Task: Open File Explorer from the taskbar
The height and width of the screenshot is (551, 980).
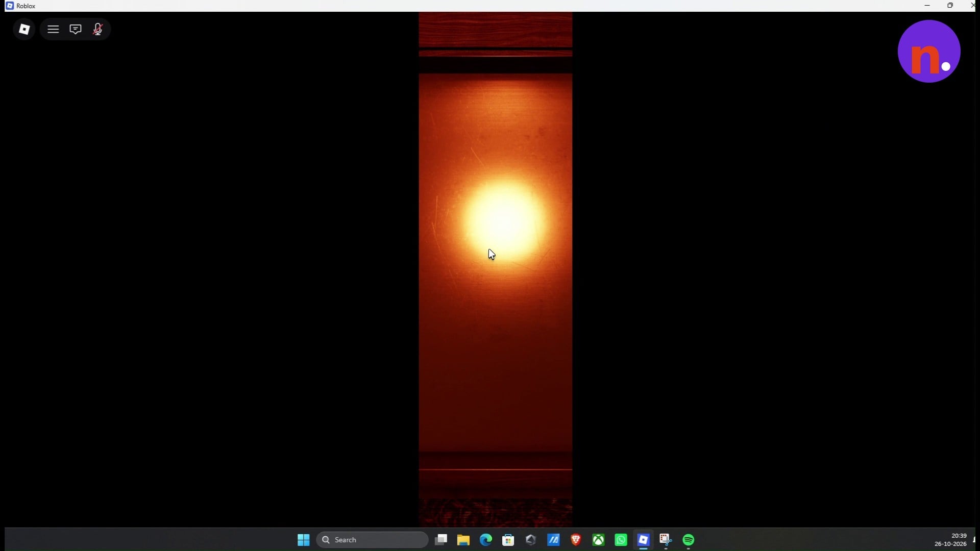Action: (463, 540)
